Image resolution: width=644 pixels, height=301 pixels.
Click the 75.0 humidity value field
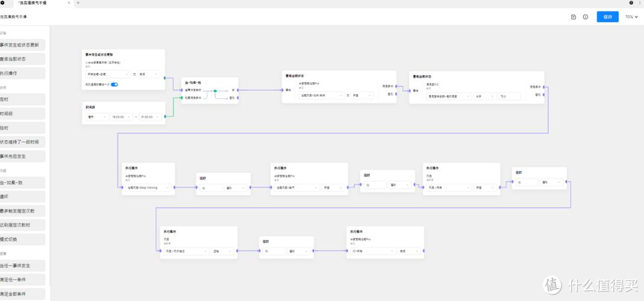click(x=509, y=96)
